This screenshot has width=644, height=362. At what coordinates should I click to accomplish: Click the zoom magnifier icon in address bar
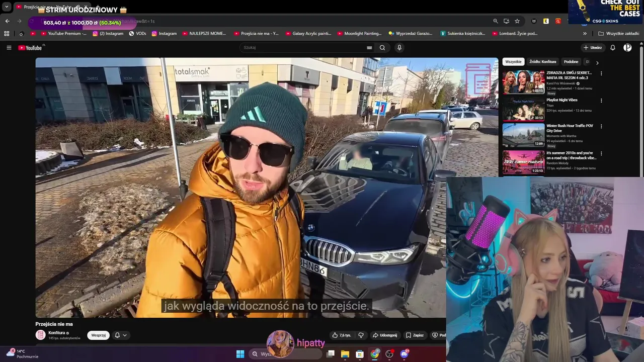[x=496, y=21]
